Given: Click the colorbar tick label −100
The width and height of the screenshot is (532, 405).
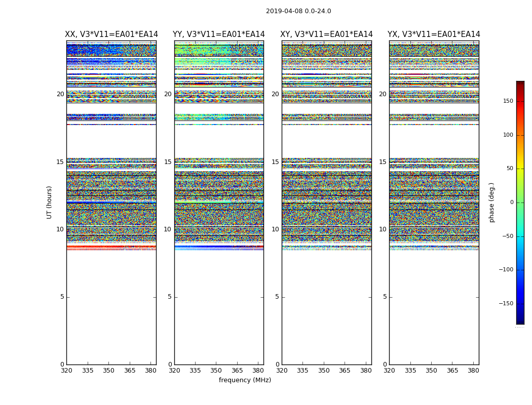Looking at the screenshot, I should tap(506, 269).
